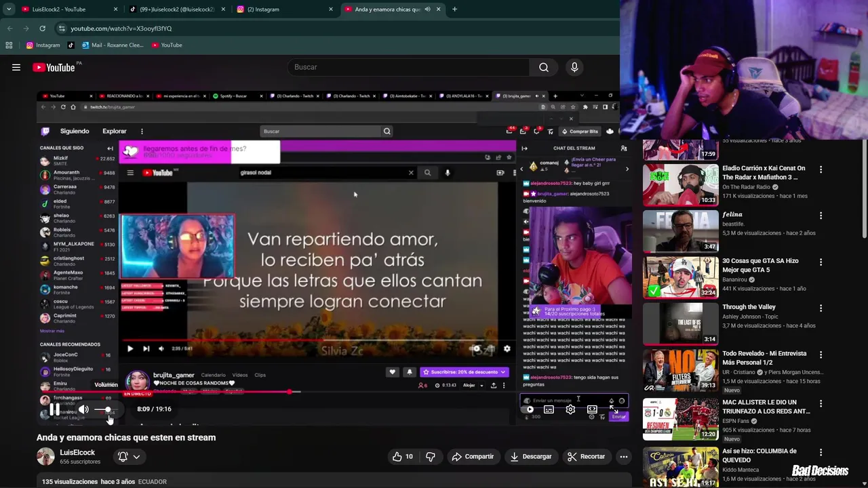Open the Chrome apps grid in bookmarks bar
Screen dimensions: 868x488
9,45
